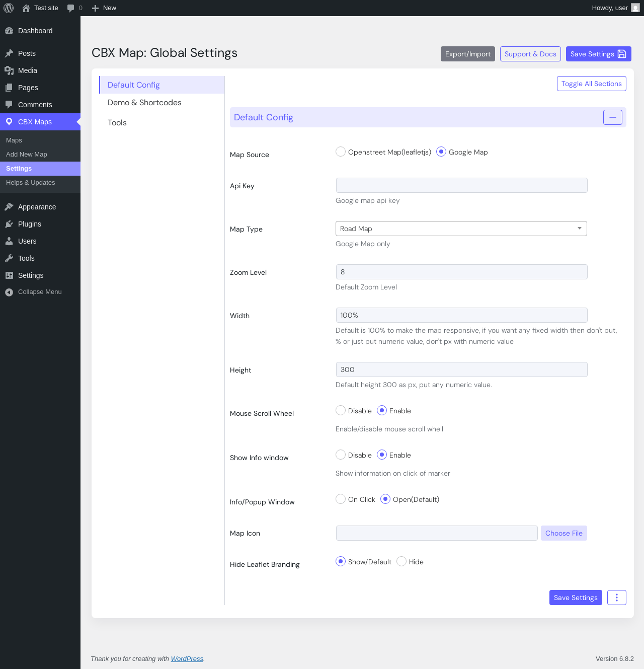Screen dimensions: 644x669
Task: Click the Comments speech bubble sidebar icon
Action: (9, 105)
